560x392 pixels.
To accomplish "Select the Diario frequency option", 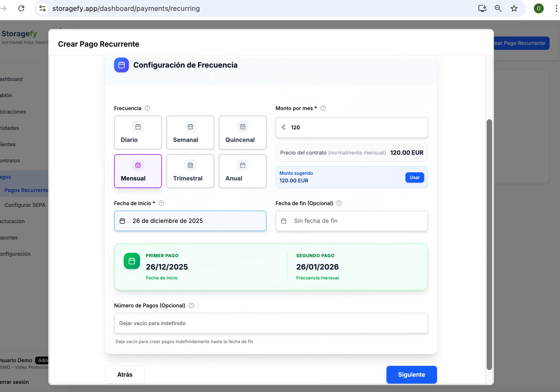I will point(138,133).
